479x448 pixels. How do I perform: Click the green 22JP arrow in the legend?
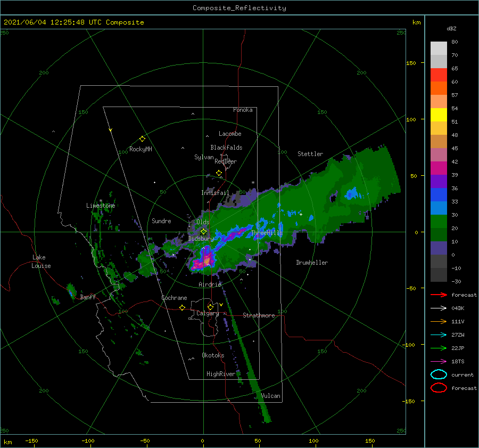pyautogui.click(x=439, y=348)
